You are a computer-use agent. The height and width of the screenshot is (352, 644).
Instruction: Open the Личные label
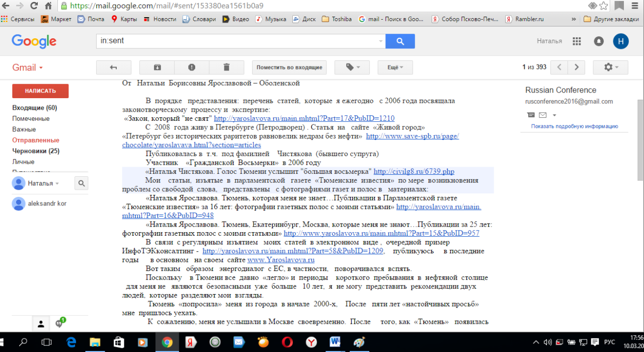[x=23, y=162]
